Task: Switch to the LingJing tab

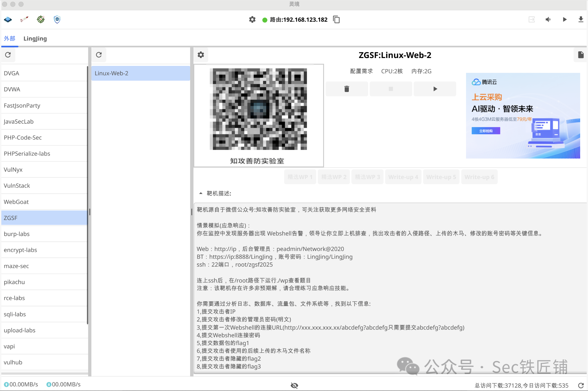Action: tap(35, 39)
